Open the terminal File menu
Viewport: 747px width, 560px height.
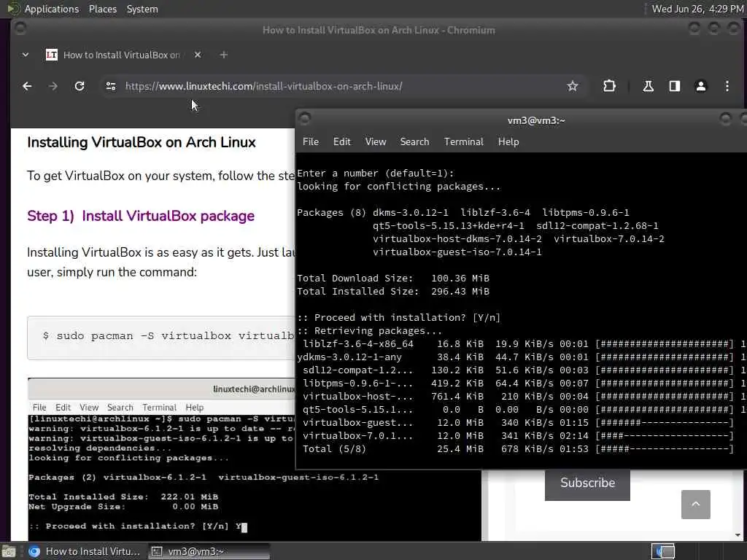pyautogui.click(x=311, y=142)
